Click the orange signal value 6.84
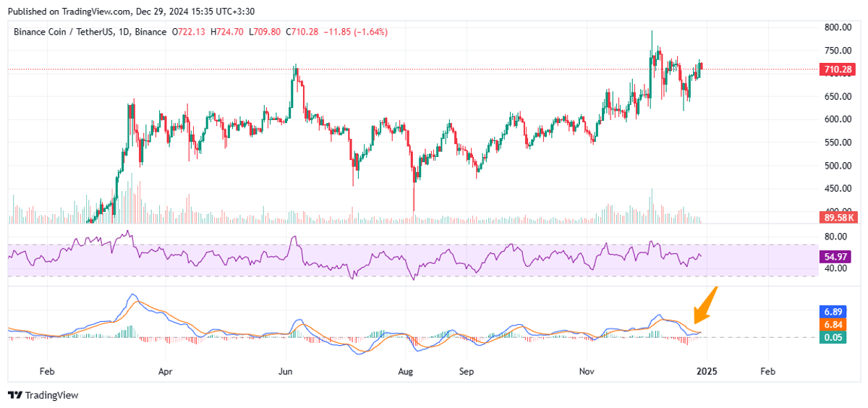The height and width of the screenshot is (408, 868). [834, 325]
